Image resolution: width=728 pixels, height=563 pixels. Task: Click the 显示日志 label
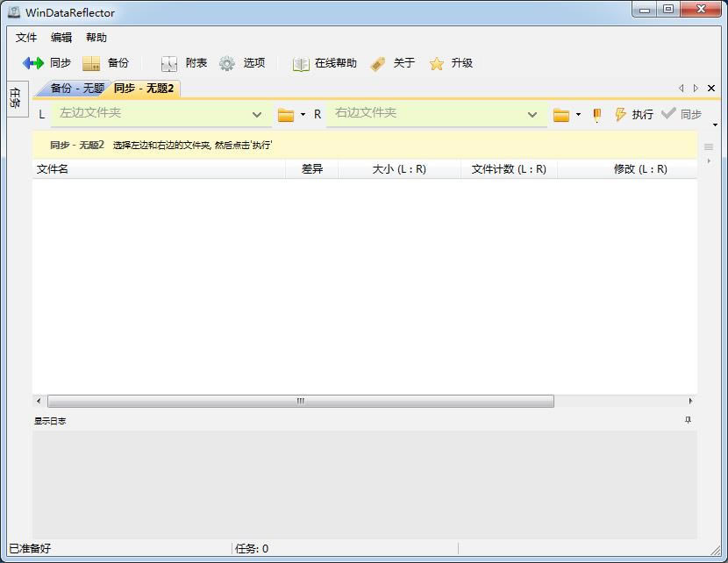[x=50, y=421]
